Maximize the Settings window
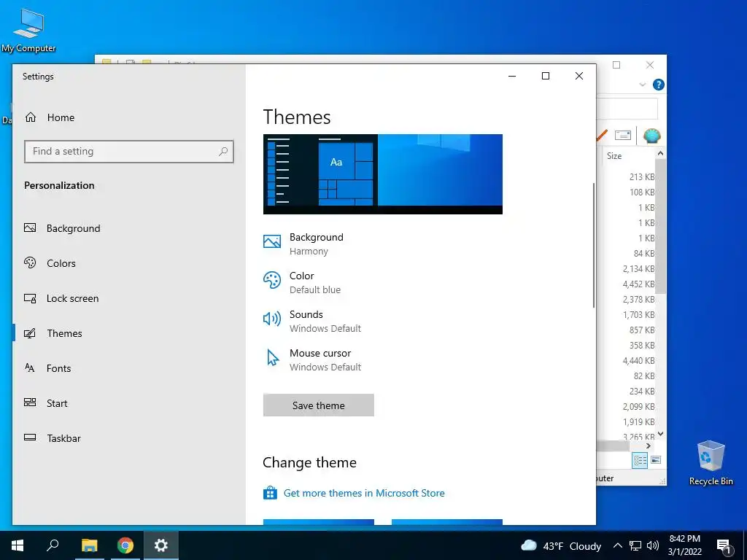Viewport: 747px width, 560px height. [546, 76]
